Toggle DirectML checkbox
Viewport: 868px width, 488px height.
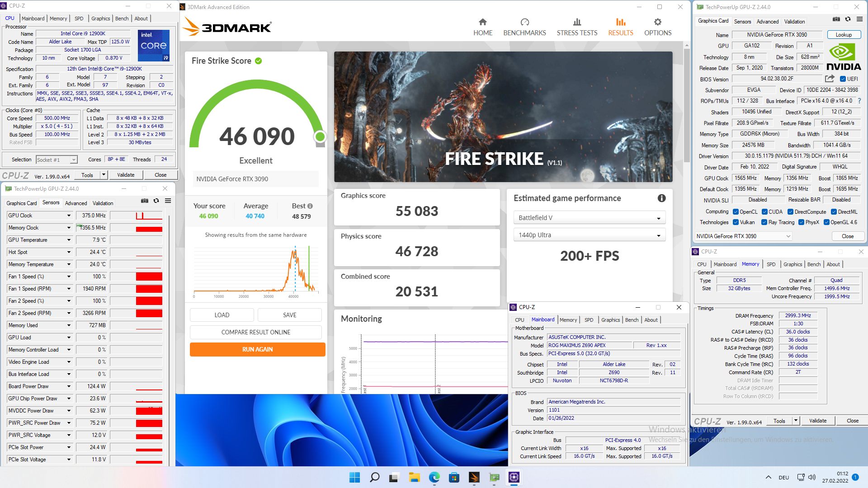[834, 212]
